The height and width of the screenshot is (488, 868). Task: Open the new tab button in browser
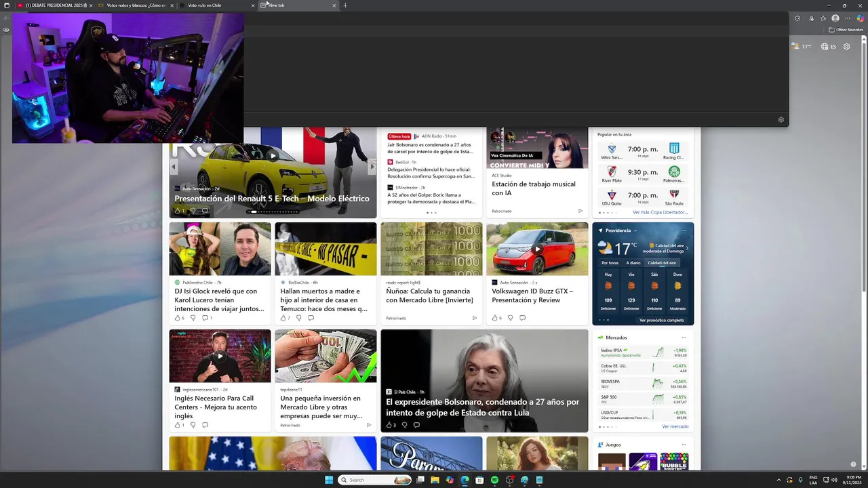345,5
